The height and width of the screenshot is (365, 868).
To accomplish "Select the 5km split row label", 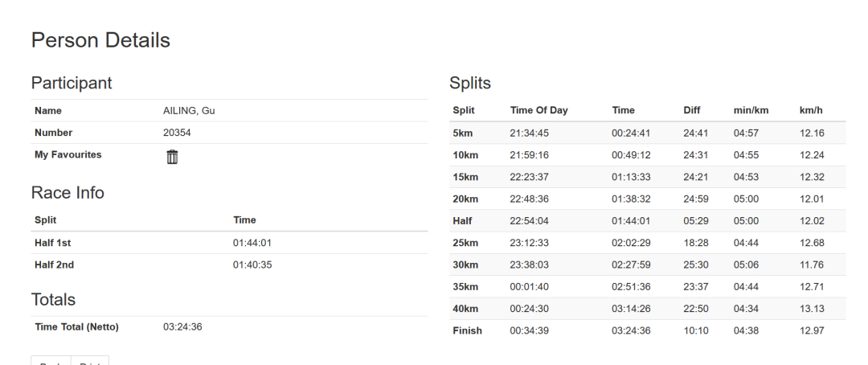I will point(463,133).
